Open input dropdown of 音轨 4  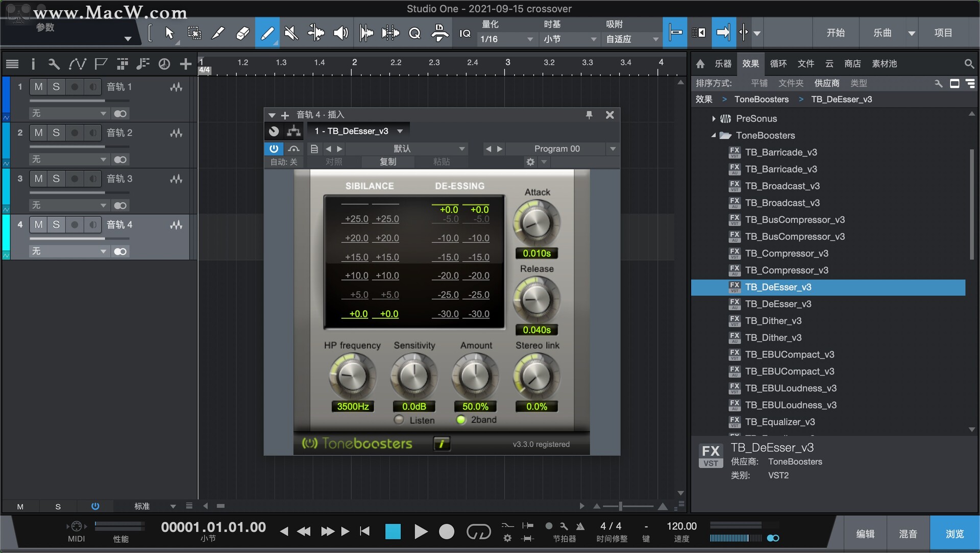point(69,251)
